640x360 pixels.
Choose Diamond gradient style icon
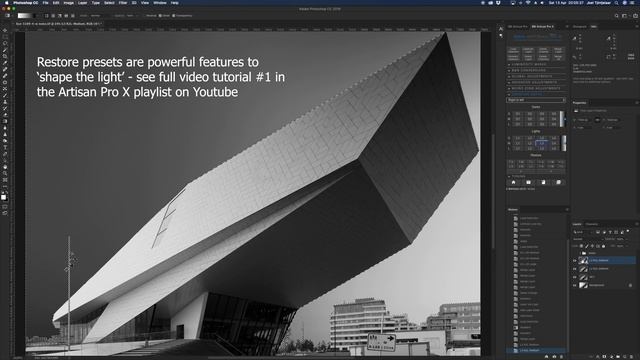pyautogui.click(x=73, y=16)
